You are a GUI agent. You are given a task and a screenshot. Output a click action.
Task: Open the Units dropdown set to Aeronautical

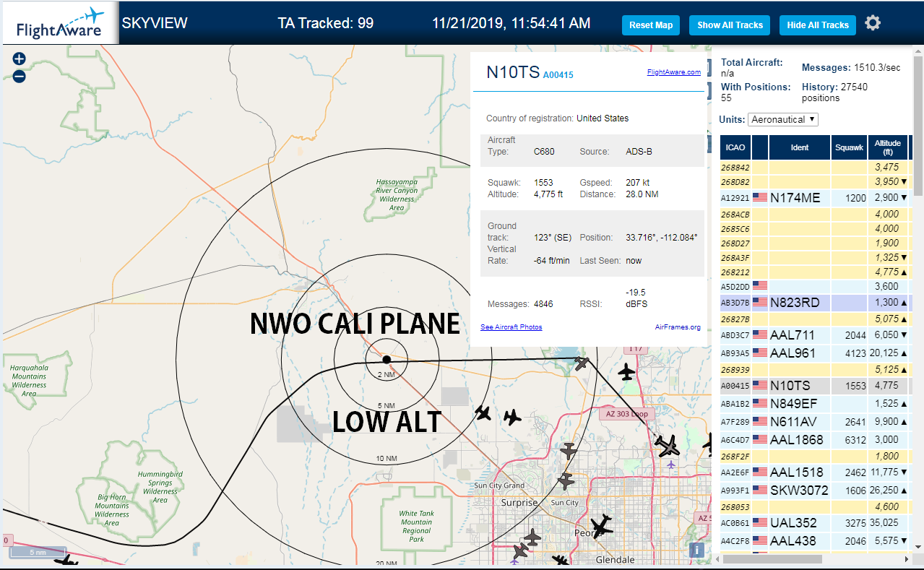click(x=783, y=119)
